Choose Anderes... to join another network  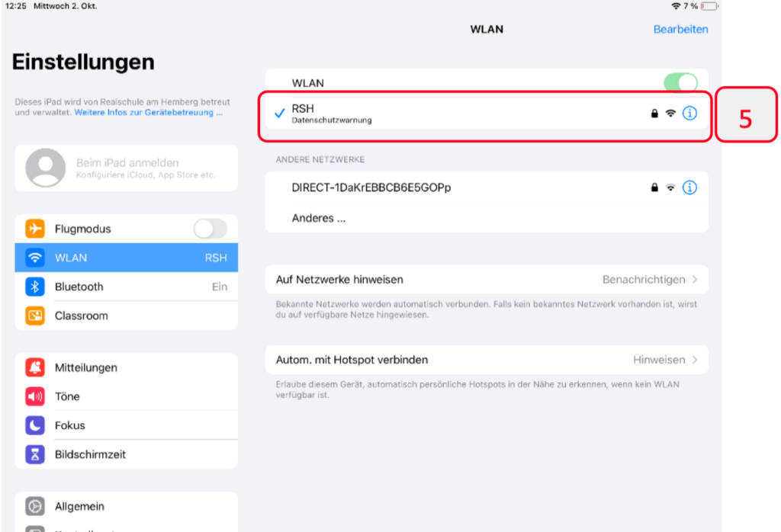319,219
